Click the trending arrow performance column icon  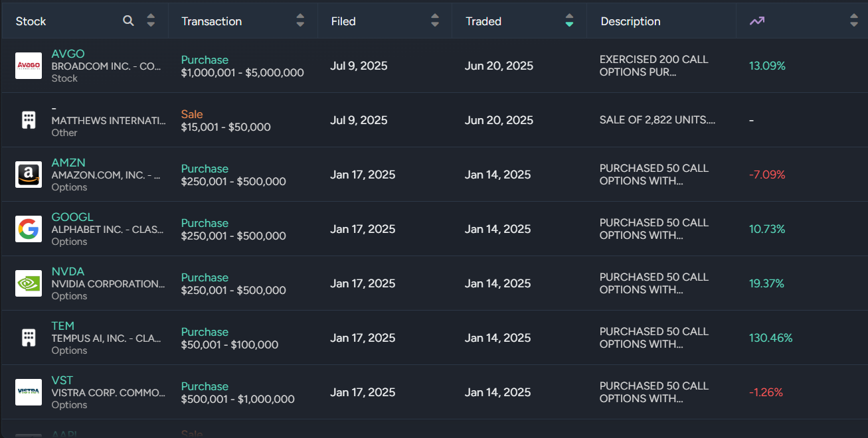tap(757, 21)
